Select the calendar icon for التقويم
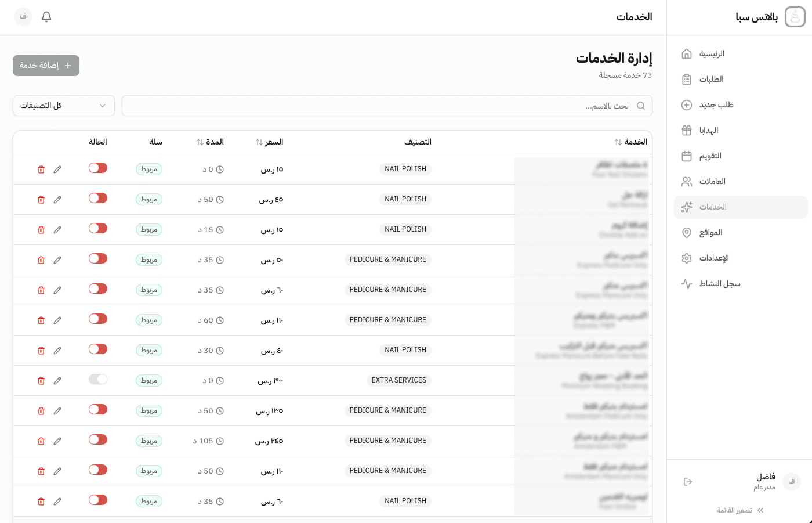The image size is (812, 523). (687, 156)
